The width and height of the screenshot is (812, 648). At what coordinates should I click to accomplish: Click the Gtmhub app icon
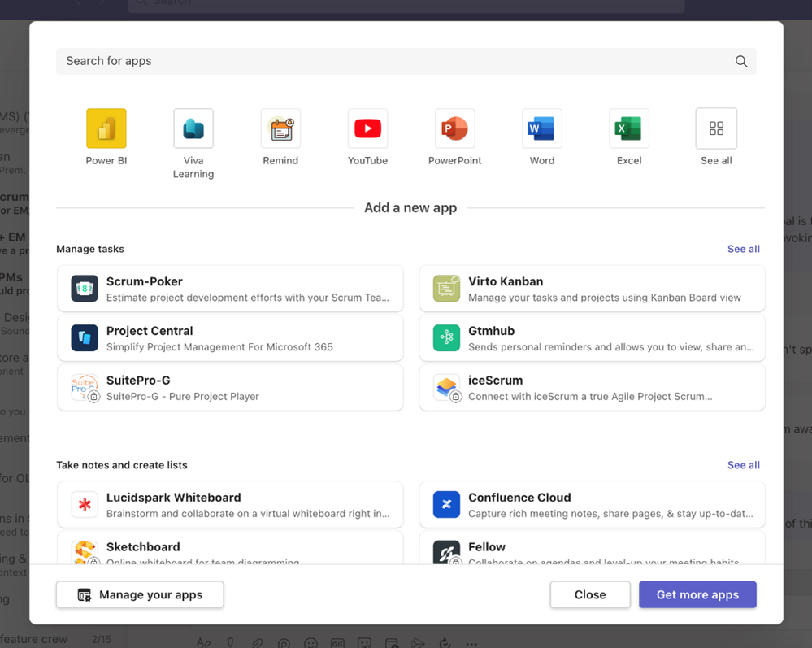[446, 337]
